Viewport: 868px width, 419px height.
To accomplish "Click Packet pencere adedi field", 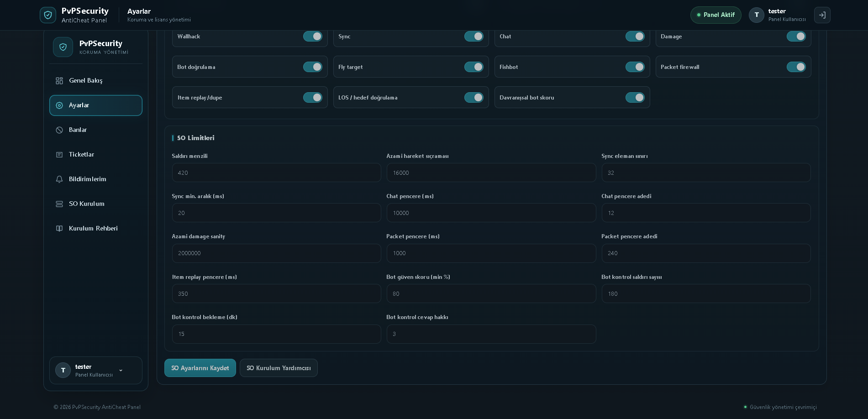I will click(x=706, y=253).
